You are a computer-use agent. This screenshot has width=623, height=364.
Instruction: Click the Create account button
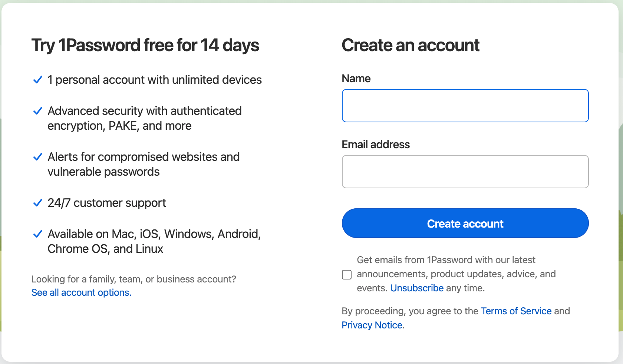click(465, 223)
